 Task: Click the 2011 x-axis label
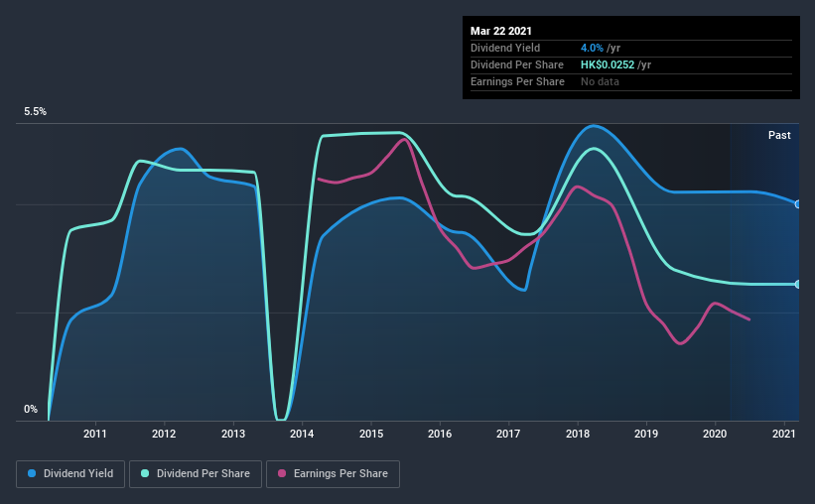(x=95, y=434)
